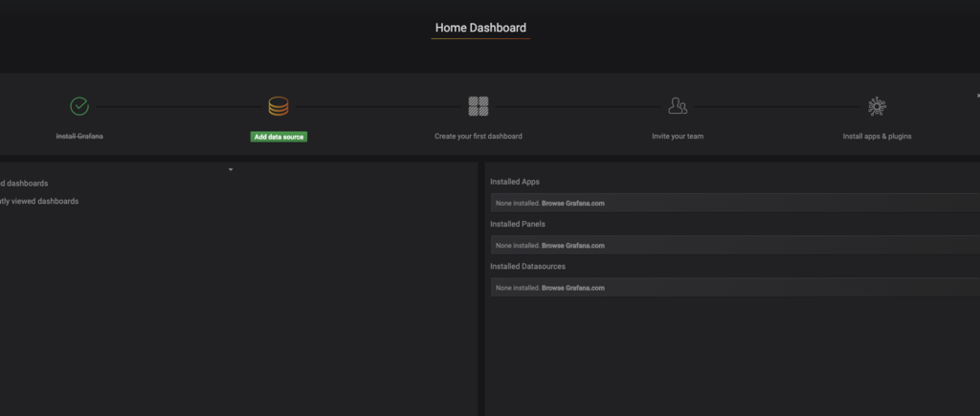980x416 pixels.
Task: Click Browse Grafana.com under Installed Panels
Action: (x=573, y=246)
